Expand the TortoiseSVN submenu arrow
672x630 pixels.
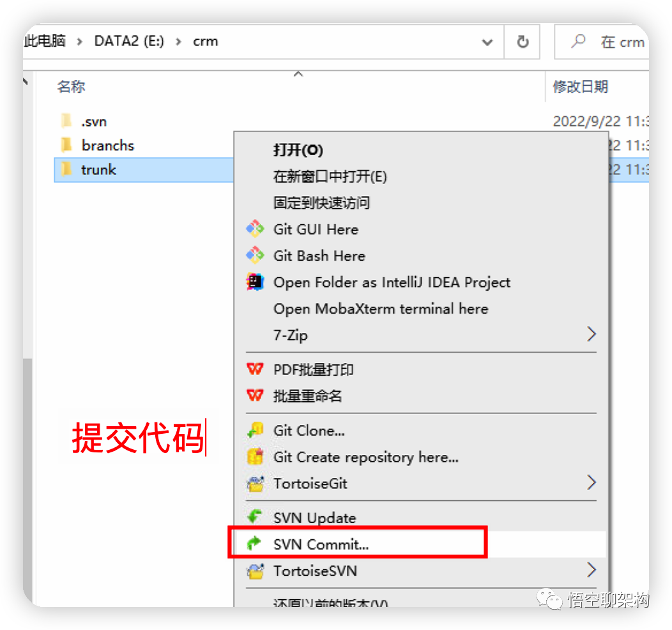(592, 571)
